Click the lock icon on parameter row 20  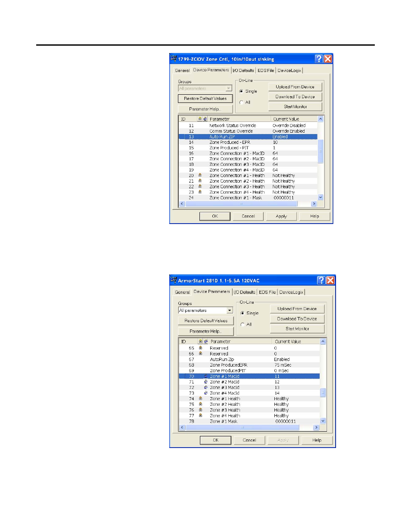pyautogui.click(x=200, y=175)
